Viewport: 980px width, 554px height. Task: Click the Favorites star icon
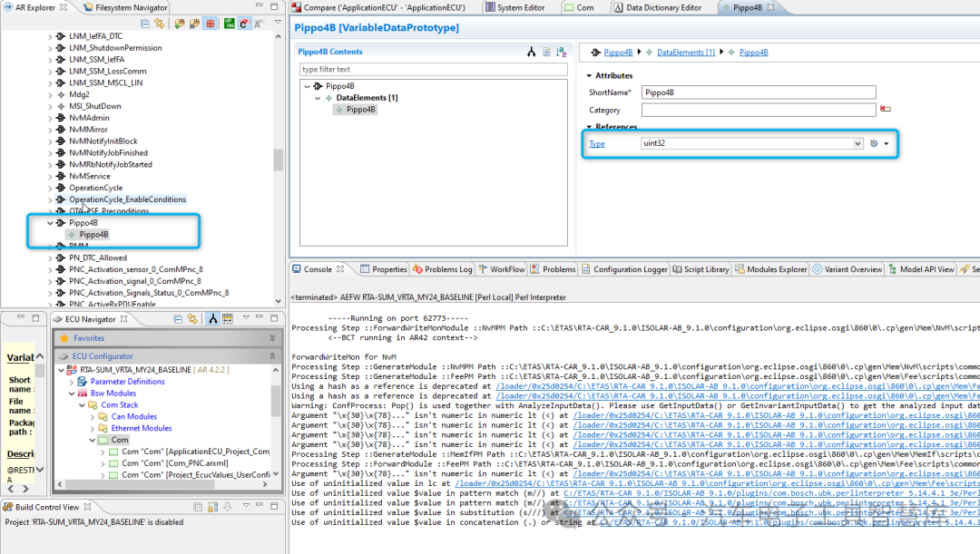(x=64, y=338)
